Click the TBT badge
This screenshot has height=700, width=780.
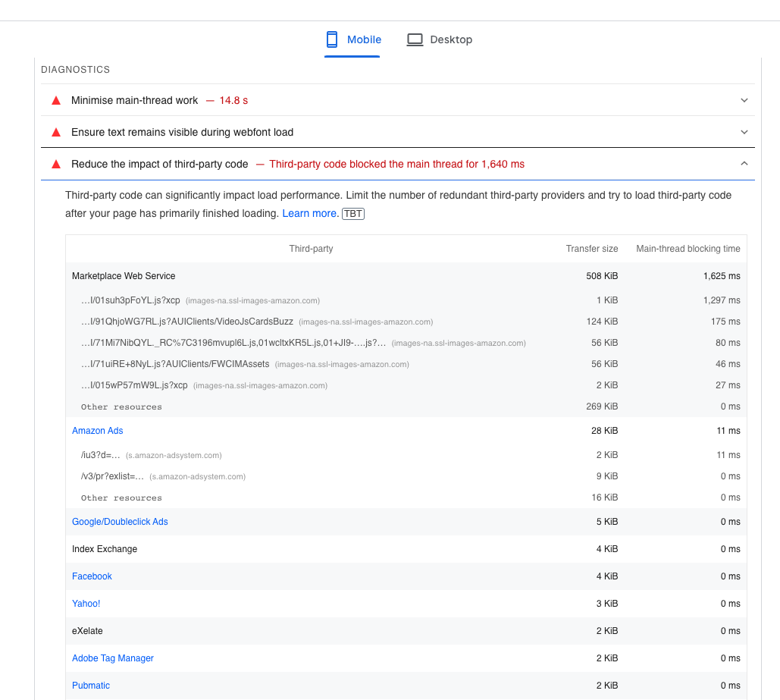[353, 214]
